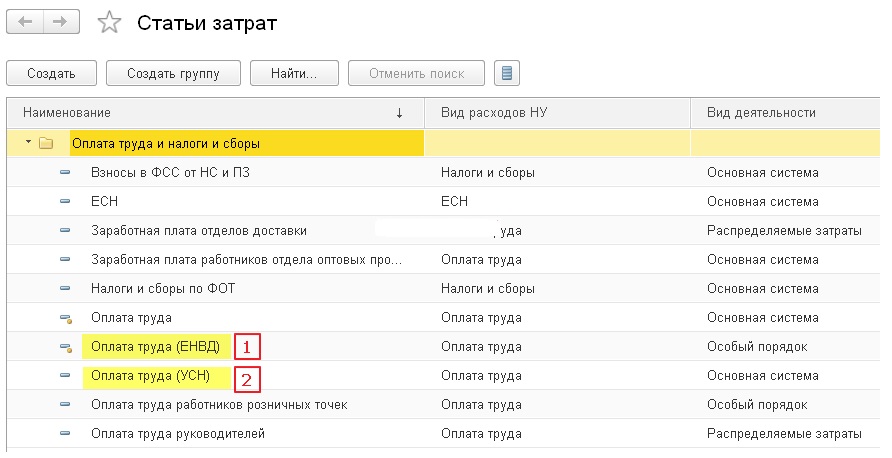892x458 pixels.
Task: Select the ЕСН name cell
Action: pyautogui.click(x=104, y=201)
